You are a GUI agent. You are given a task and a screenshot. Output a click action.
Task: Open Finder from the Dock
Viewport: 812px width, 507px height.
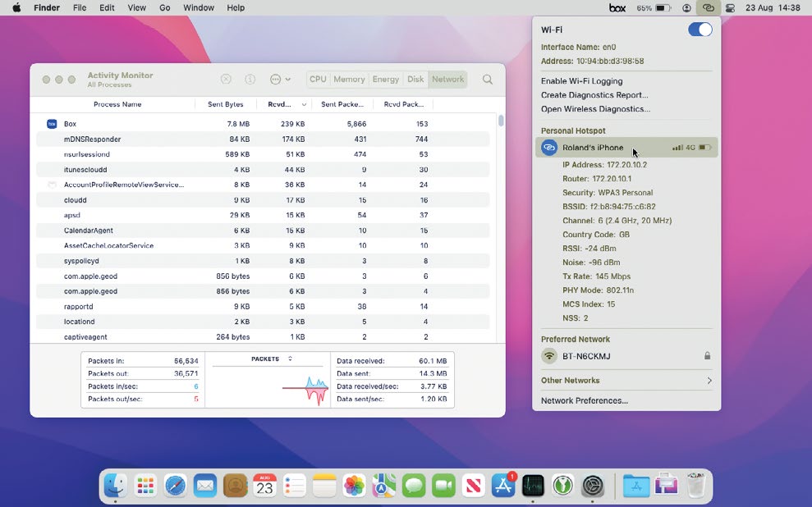click(116, 486)
